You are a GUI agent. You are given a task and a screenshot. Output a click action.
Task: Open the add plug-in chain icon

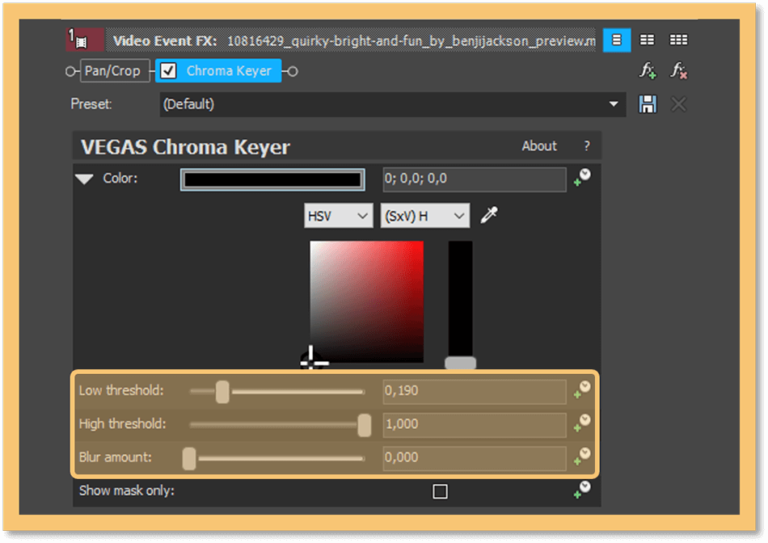coord(648,71)
